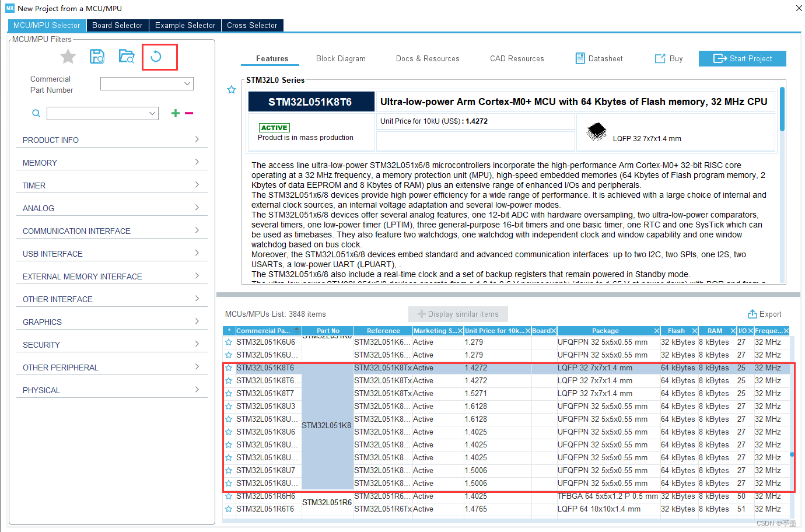The height and width of the screenshot is (532, 805).
Task: Select the STM32L051K8U3 table row
Action: (506, 407)
